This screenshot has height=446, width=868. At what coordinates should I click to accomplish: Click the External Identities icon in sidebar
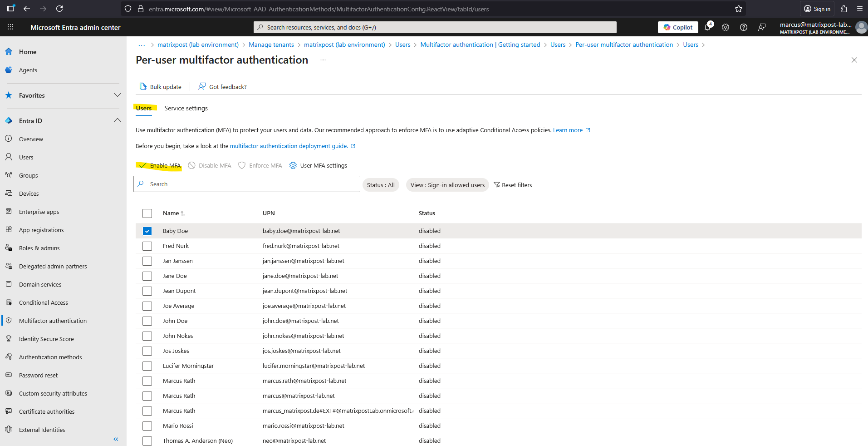point(9,430)
